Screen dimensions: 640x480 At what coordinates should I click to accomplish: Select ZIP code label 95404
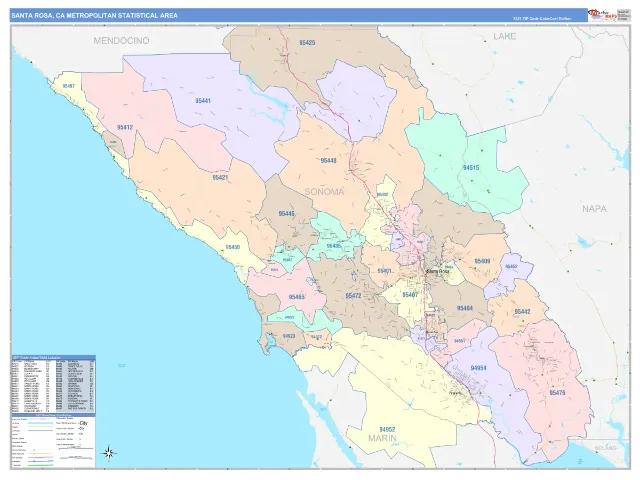pyautogui.click(x=464, y=308)
